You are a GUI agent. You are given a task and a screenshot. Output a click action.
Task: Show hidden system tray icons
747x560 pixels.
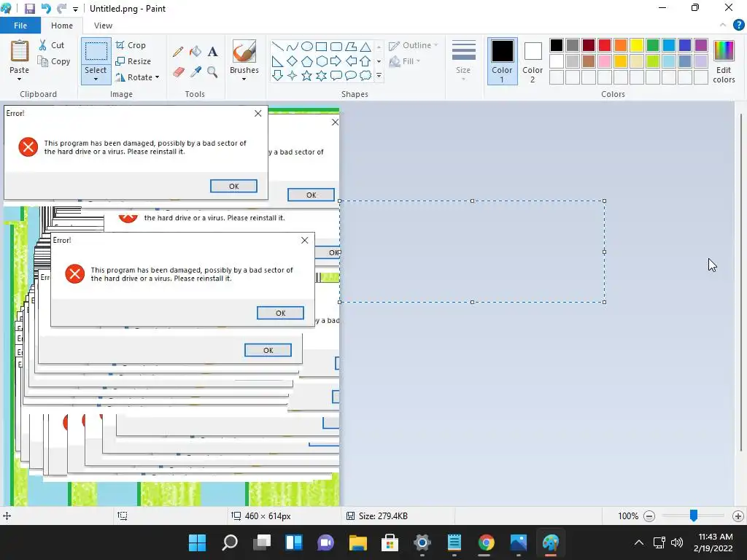point(639,542)
